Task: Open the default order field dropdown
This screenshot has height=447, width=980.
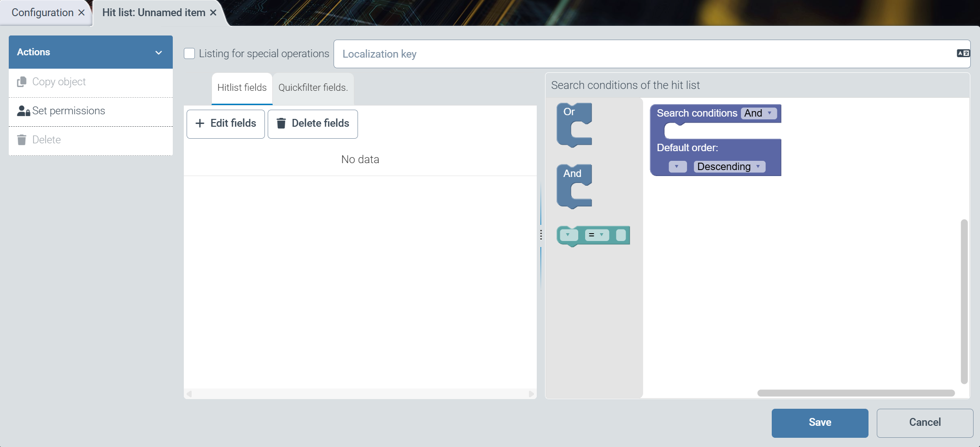Action: pos(677,167)
